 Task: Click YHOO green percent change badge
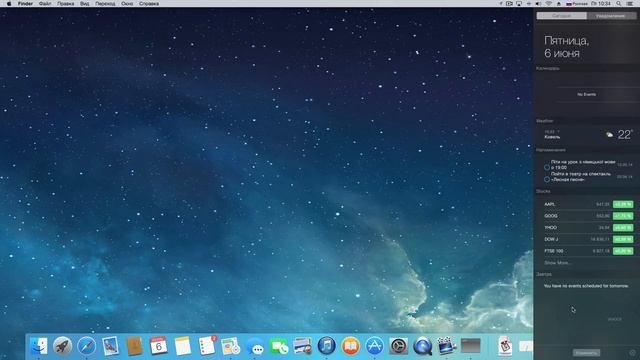[x=623, y=228]
